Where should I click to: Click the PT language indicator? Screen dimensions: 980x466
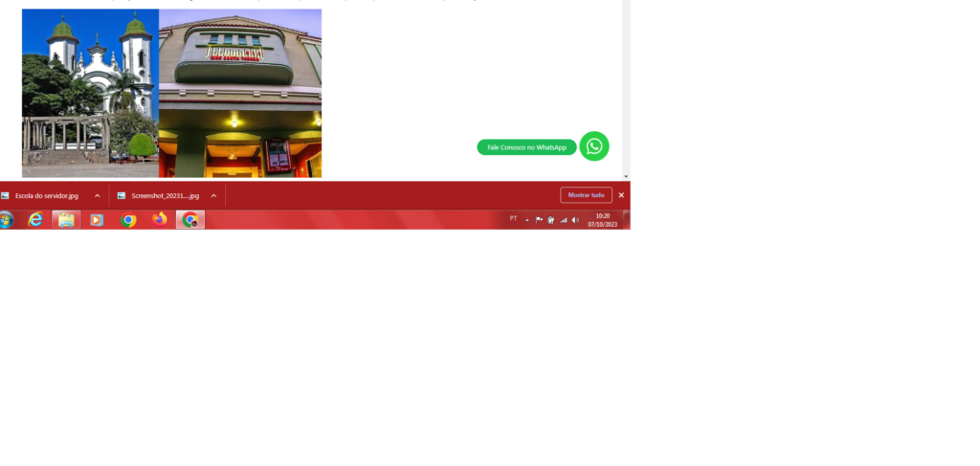pos(513,218)
